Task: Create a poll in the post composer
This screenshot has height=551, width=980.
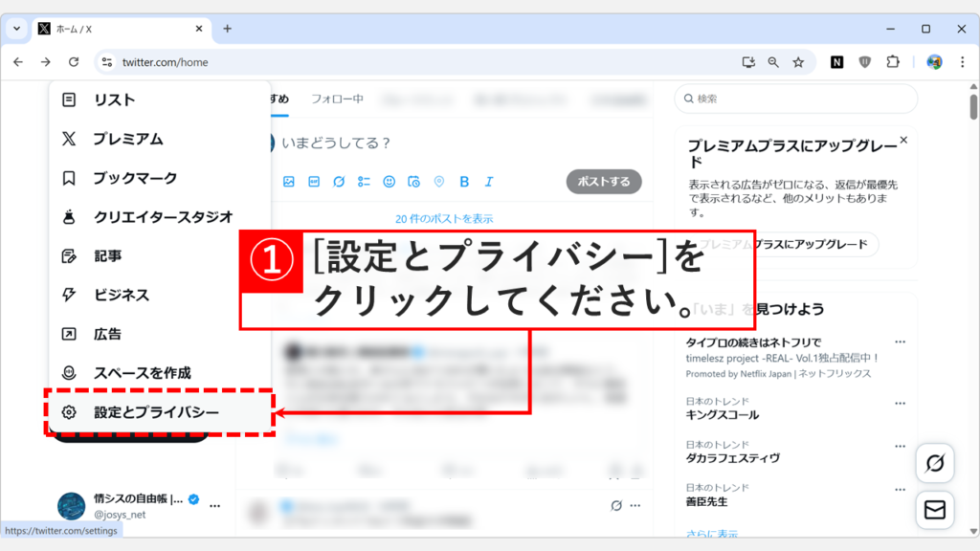Action: (x=364, y=181)
